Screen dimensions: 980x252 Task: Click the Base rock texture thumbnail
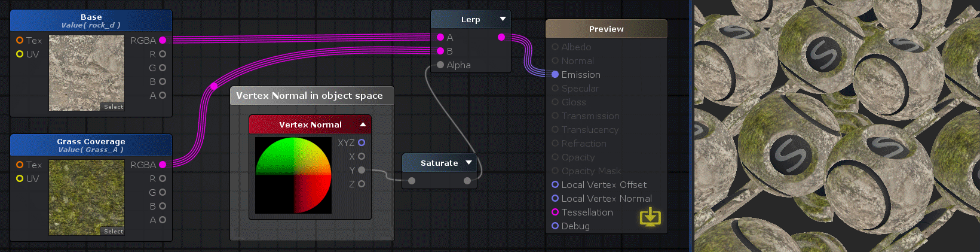coord(87,73)
